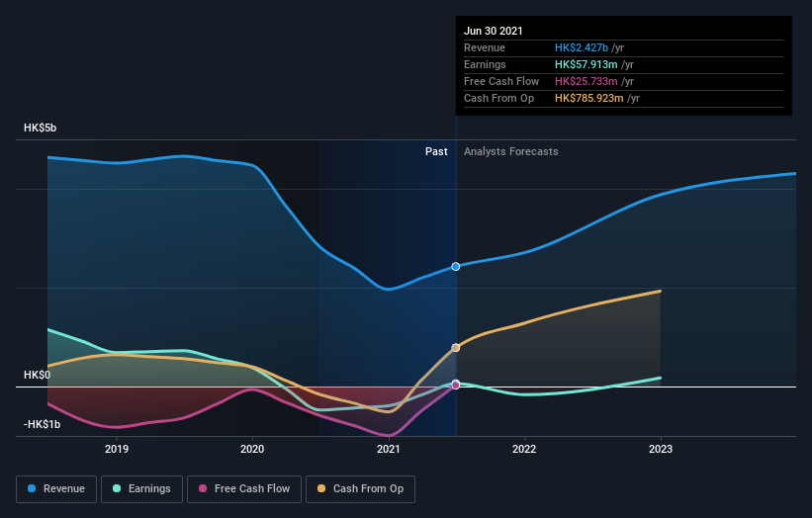Click the pink Free Cash Flow legend dot

(203, 488)
